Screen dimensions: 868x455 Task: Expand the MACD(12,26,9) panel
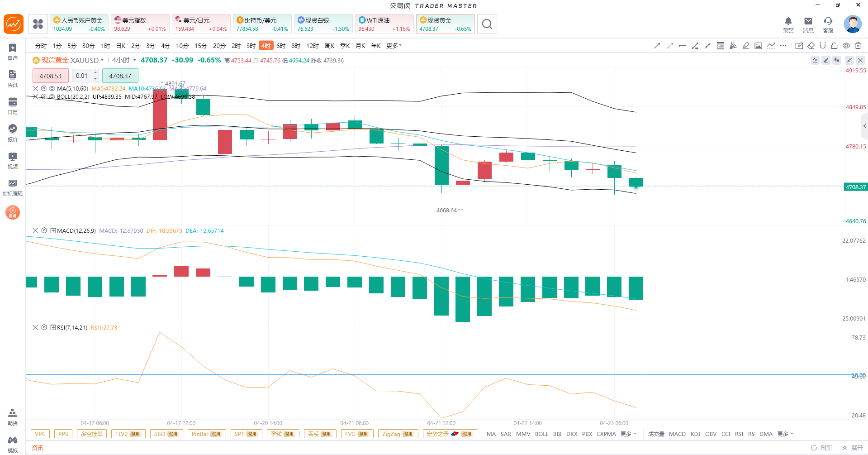tap(53, 230)
